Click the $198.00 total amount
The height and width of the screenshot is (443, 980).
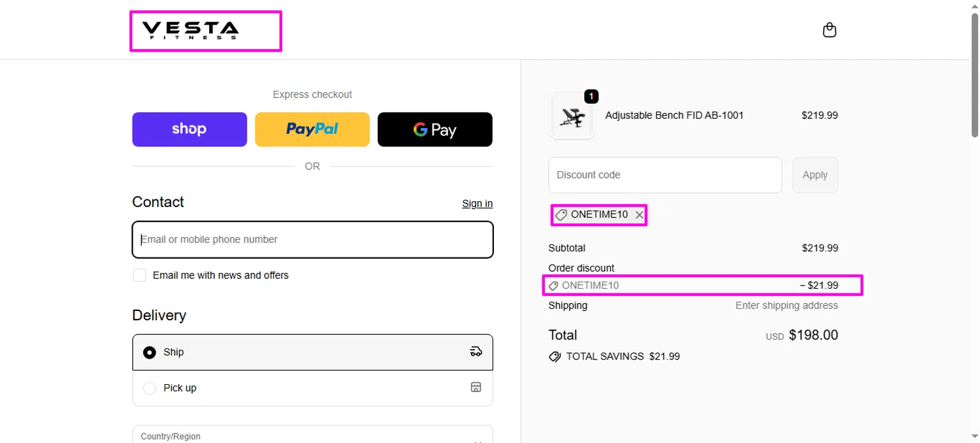(813, 335)
